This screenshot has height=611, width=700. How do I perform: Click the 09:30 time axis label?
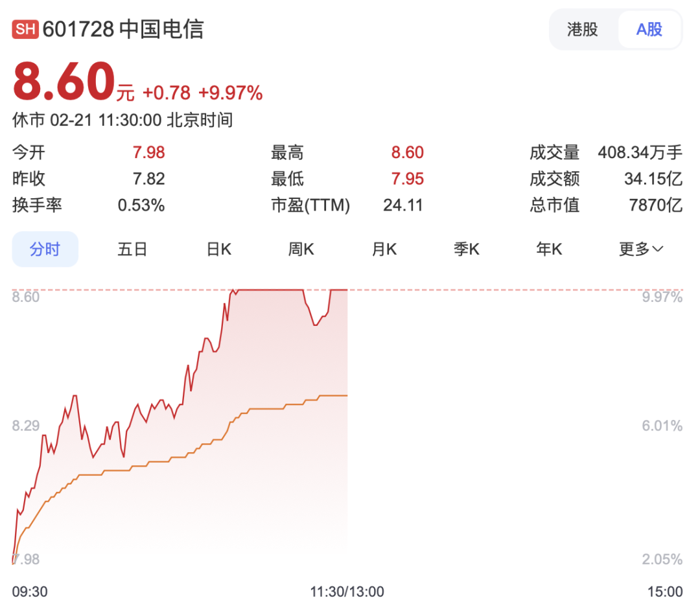(29, 592)
